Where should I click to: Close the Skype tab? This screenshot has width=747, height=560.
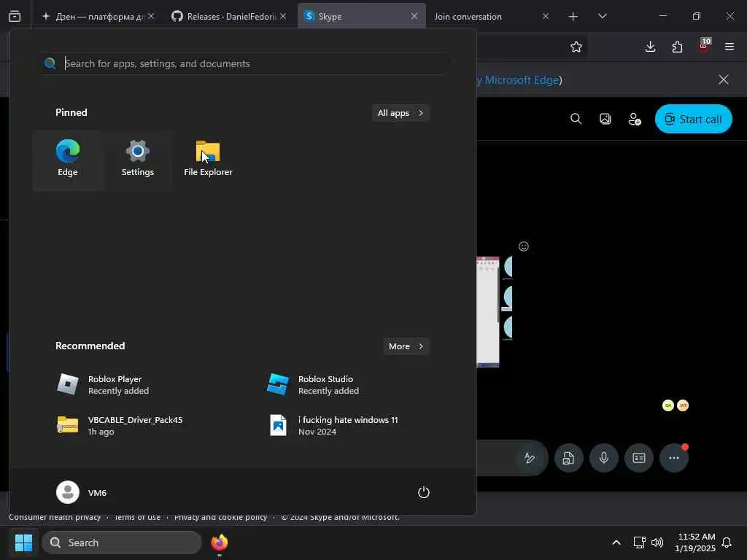click(414, 16)
